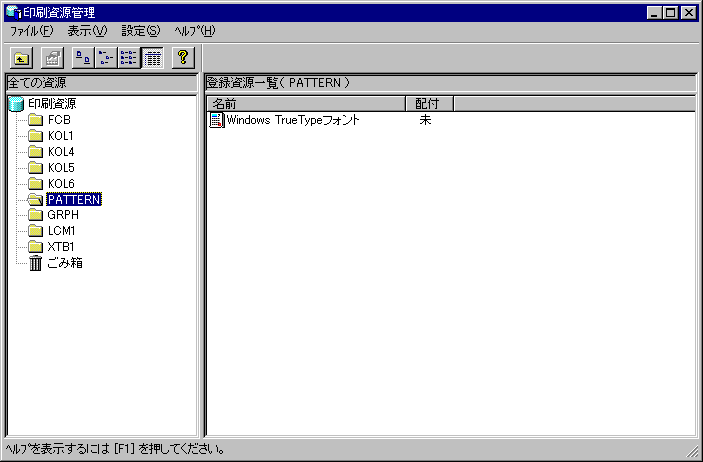Click the status bar F1 help message
This screenshot has height=462, width=703.
[115, 449]
